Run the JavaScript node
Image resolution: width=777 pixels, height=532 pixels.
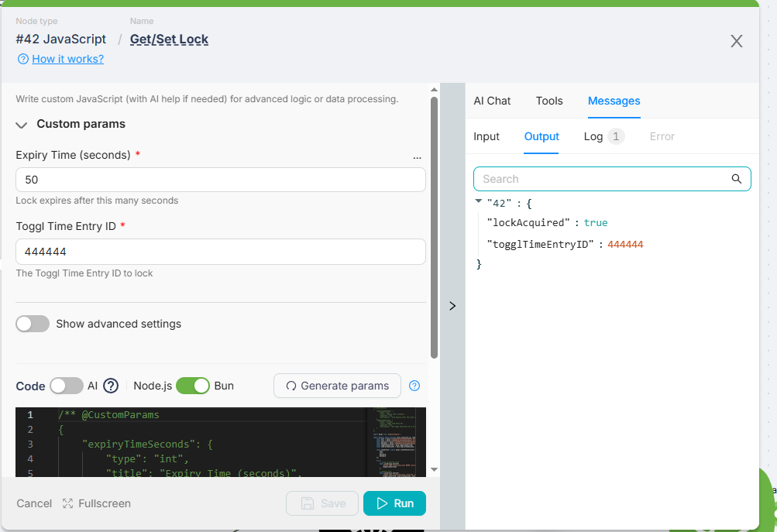coord(394,503)
